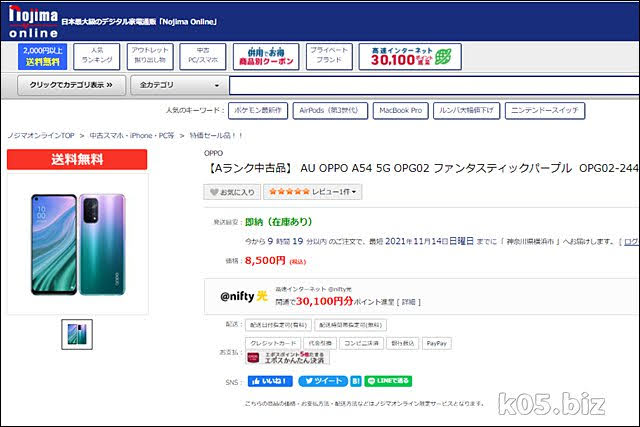Click 配送時間帯指定可(無料) delivery tag
This screenshot has height=427, width=640.
click(x=351, y=325)
